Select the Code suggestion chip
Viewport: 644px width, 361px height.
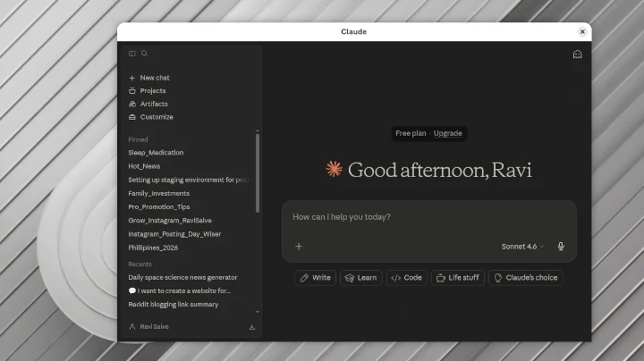click(x=407, y=278)
